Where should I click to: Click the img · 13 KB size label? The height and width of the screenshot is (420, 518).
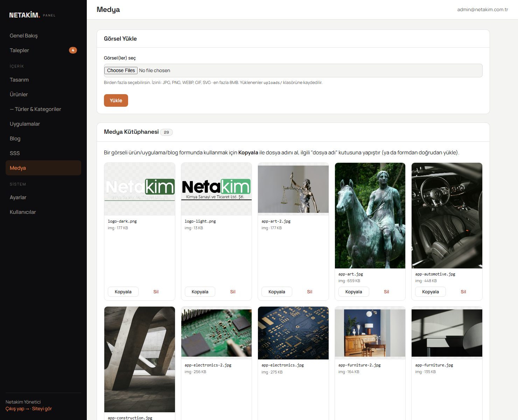click(194, 228)
